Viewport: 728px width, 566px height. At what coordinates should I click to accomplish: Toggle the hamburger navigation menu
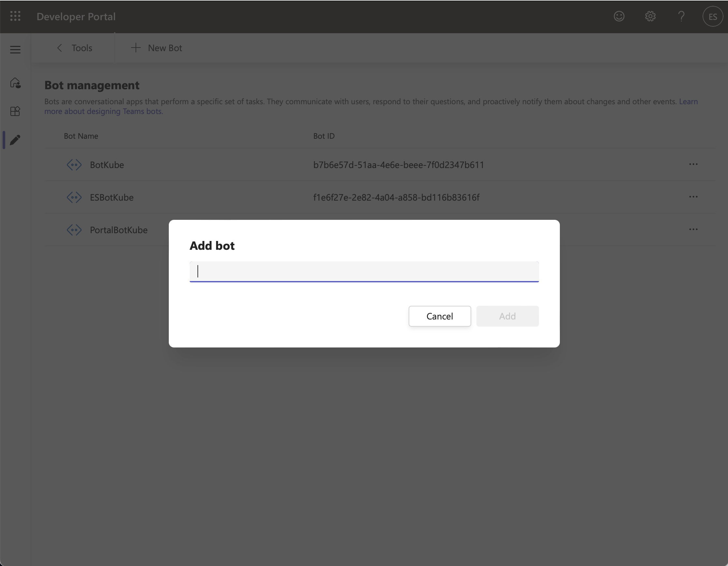click(x=15, y=50)
